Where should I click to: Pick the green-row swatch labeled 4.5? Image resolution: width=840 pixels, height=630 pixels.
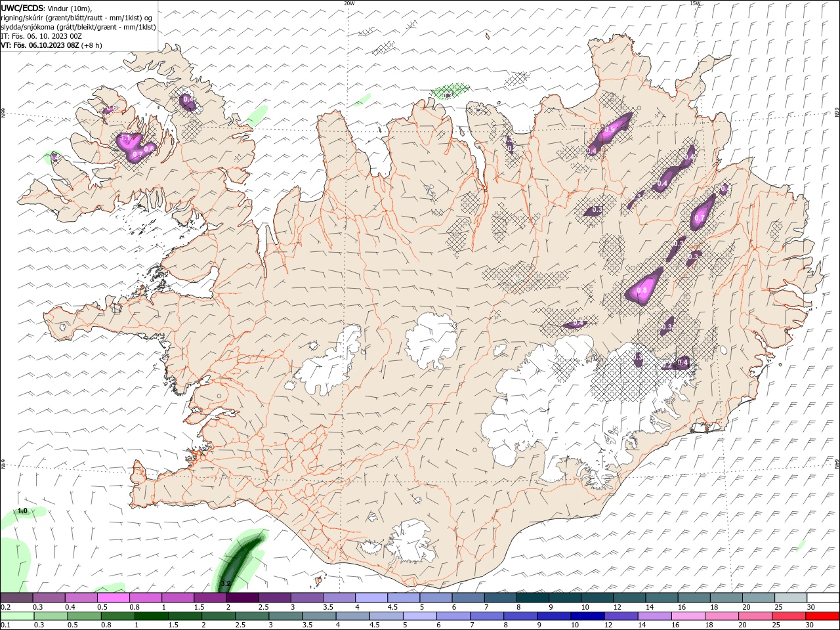(387, 616)
